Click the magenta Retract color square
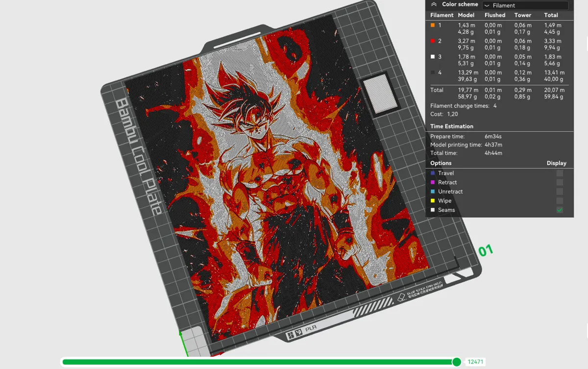588x369 pixels. tap(433, 182)
